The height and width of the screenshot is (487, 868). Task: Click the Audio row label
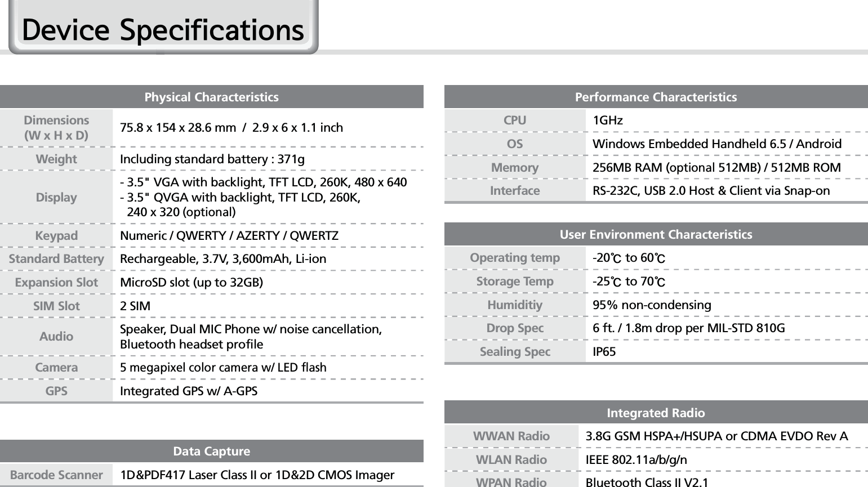click(x=56, y=337)
